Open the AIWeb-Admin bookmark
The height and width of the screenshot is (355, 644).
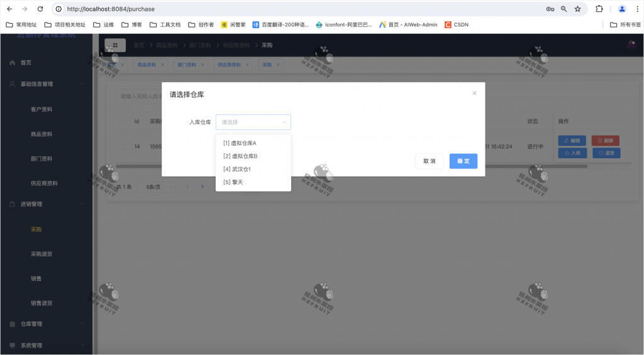[408, 25]
